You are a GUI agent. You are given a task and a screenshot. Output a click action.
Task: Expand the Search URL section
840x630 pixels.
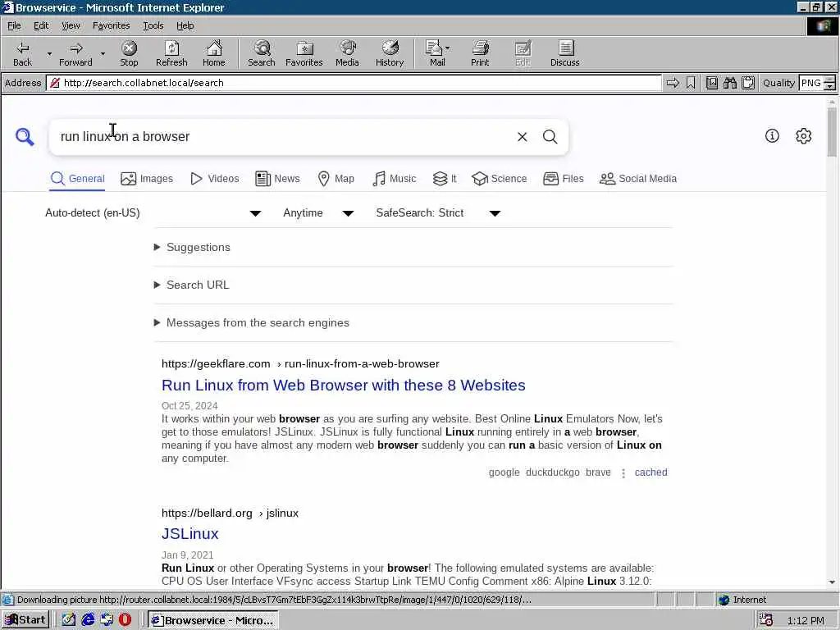point(192,285)
